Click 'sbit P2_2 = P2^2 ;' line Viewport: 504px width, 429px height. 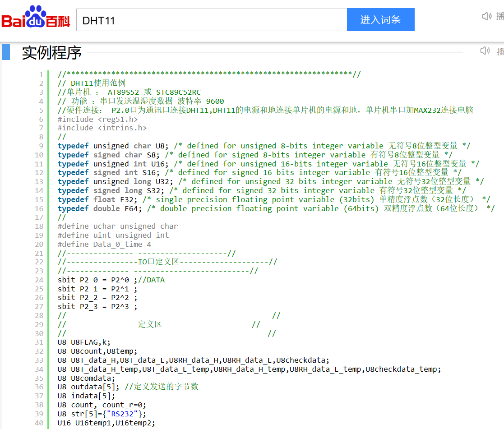pyautogui.click(x=97, y=298)
